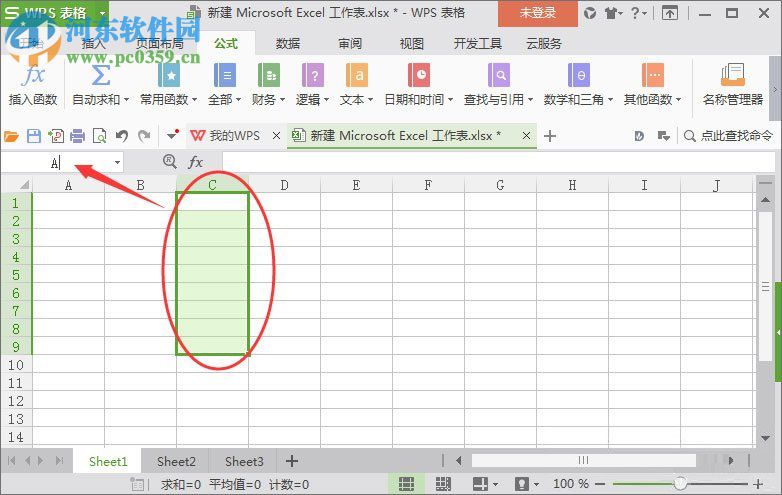Click the export to PDF icon

pos(55,136)
